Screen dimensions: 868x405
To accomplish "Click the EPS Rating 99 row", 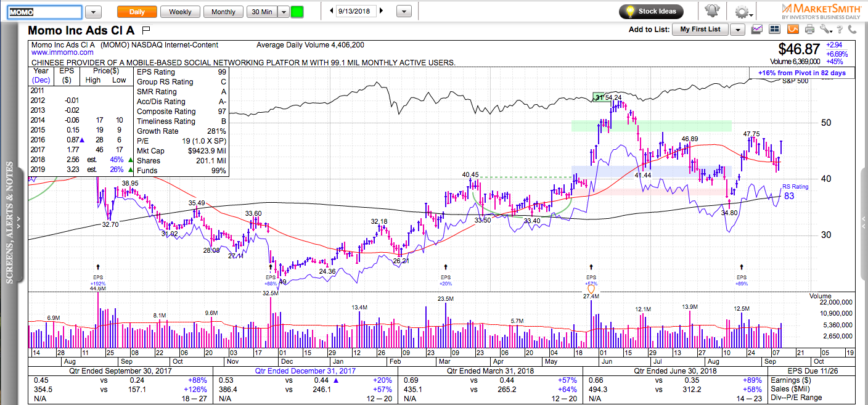I will click(182, 72).
